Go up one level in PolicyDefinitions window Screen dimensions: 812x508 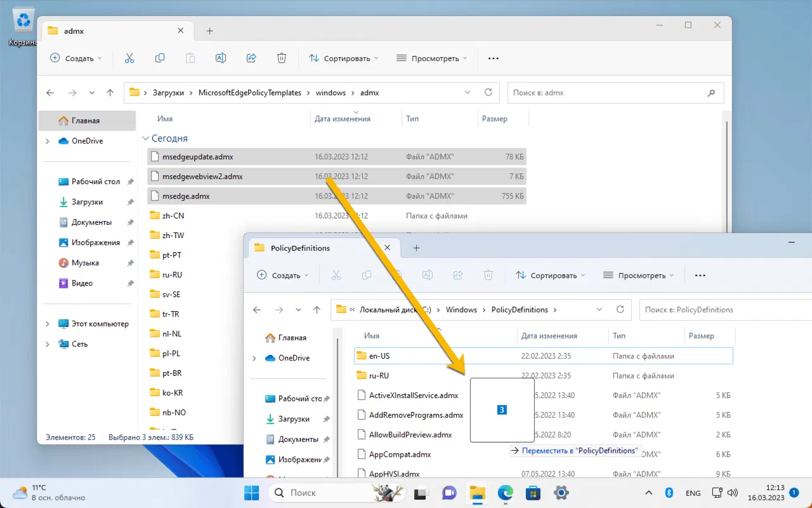(x=317, y=310)
